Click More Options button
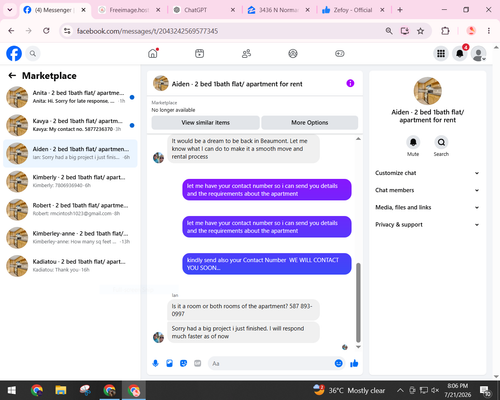This screenshot has height=400, width=500. [x=310, y=123]
